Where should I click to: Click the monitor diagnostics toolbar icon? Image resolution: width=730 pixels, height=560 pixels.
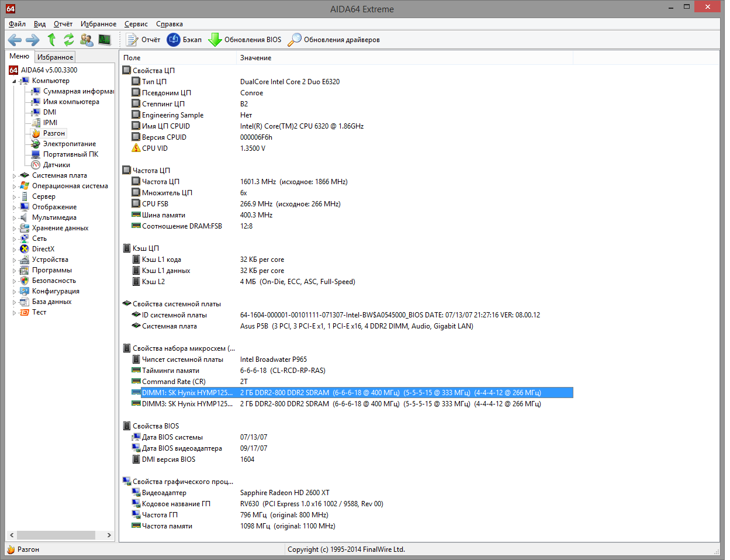[x=105, y=40]
